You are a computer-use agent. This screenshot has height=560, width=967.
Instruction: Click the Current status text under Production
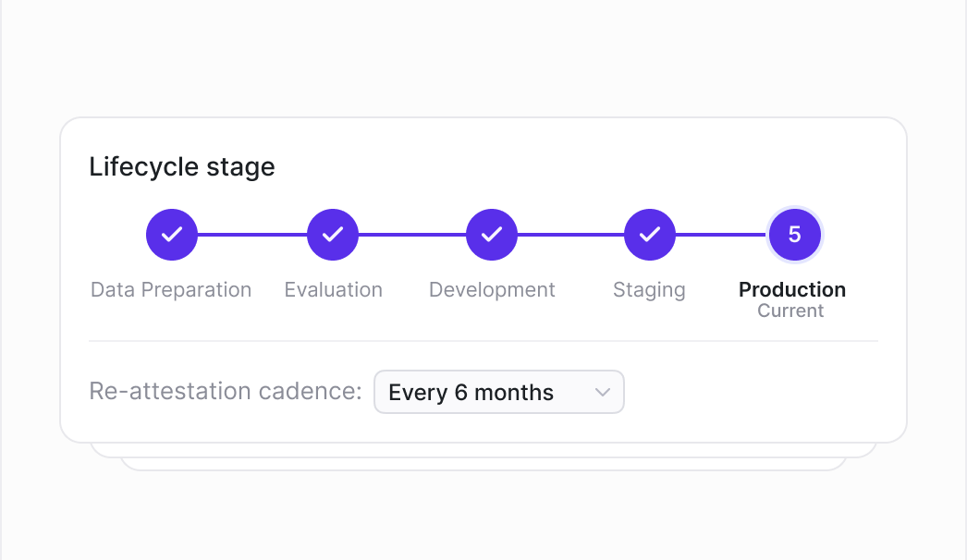tap(790, 310)
